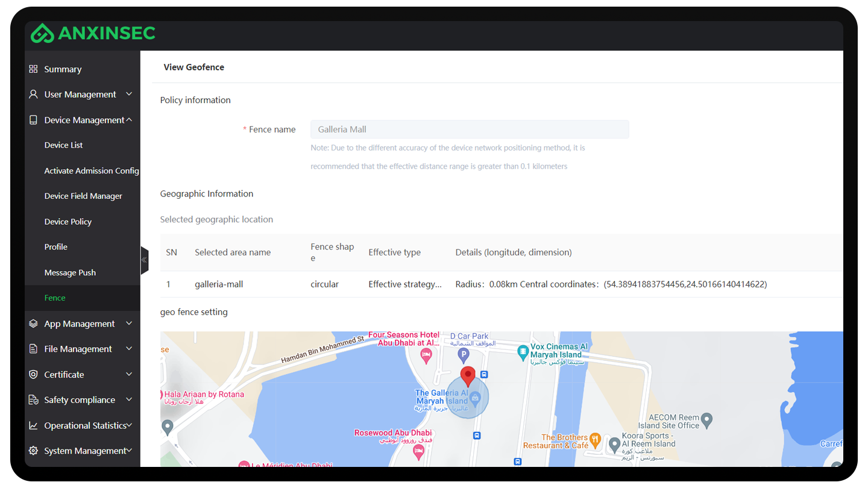Click the File Management document icon
The width and height of the screenshot is (868, 488).
point(33,349)
